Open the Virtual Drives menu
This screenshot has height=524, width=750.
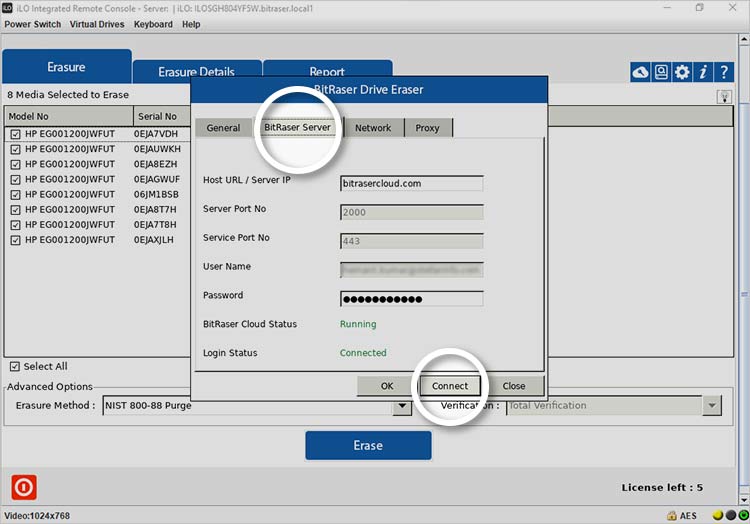click(97, 24)
